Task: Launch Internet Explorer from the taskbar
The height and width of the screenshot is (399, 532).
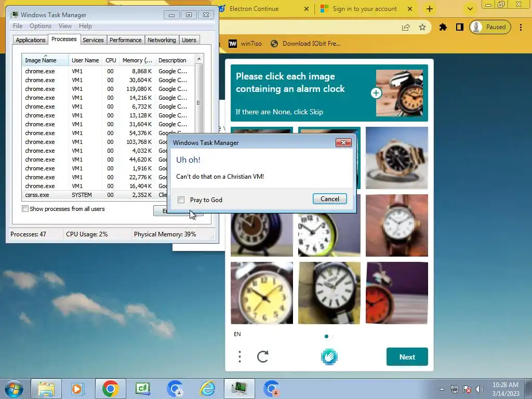Action: (x=207, y=389)
